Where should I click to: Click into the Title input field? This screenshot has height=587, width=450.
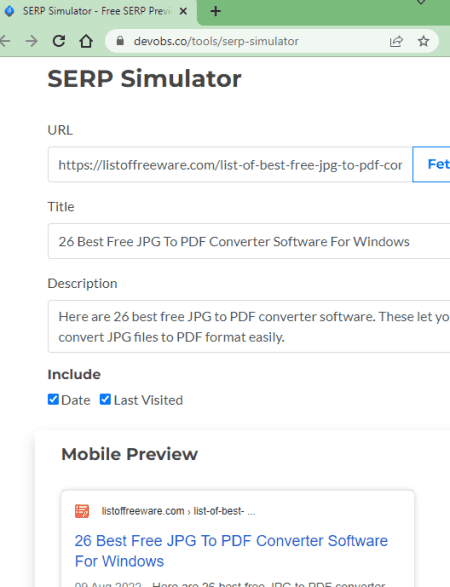[x=249, y=241]
